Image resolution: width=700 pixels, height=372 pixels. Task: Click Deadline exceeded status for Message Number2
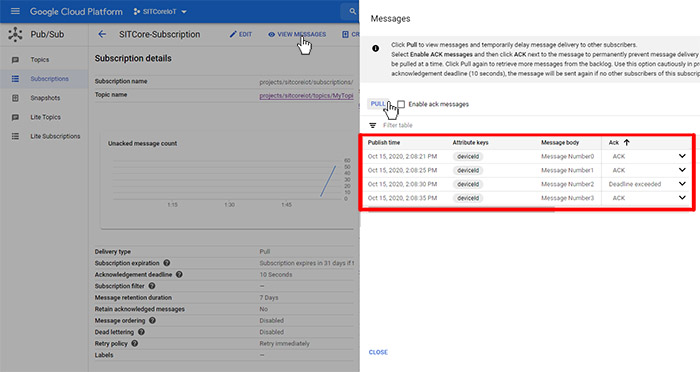coord(634,184)
